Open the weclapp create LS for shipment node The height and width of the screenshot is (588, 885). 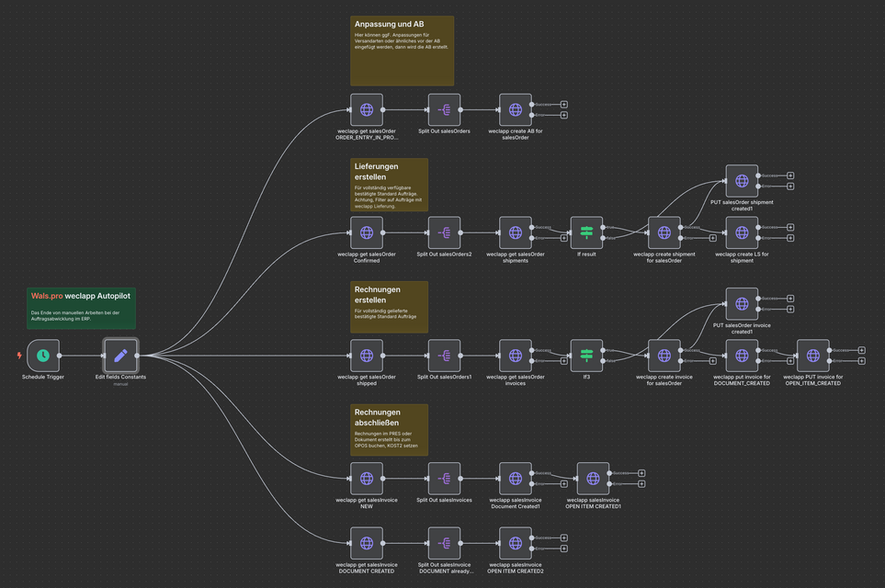[742, 232]
